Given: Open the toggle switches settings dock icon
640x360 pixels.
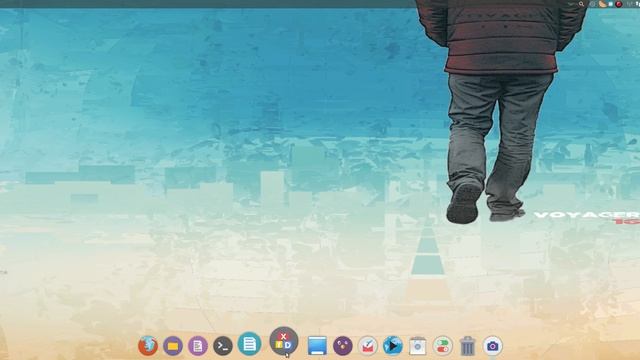Looking at the screenshot, I should coord(442,346).
